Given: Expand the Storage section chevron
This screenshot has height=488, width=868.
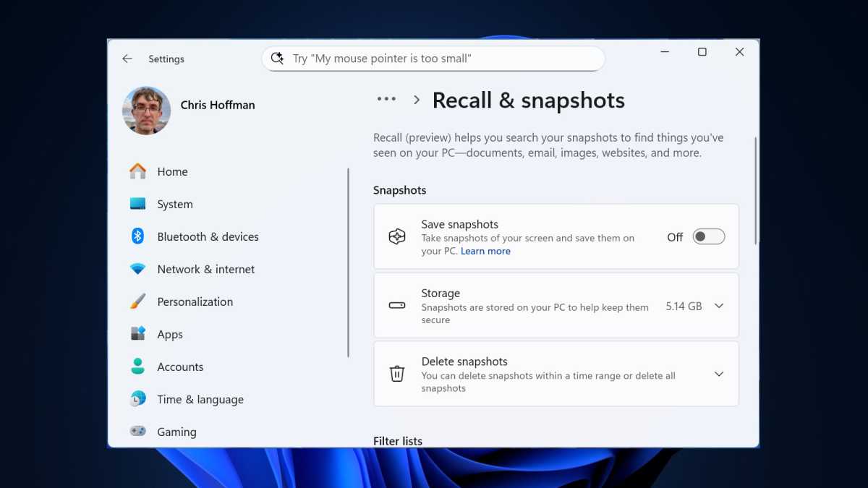Looking at the screenshot, I should [x=718, y=306].
